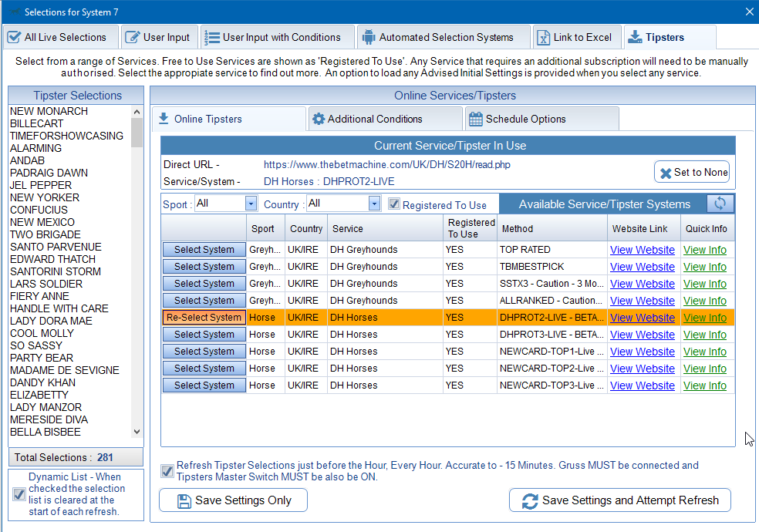Expand the Country filter dropdown
This screenshot has height=532, width=759.
coord(374,204)
